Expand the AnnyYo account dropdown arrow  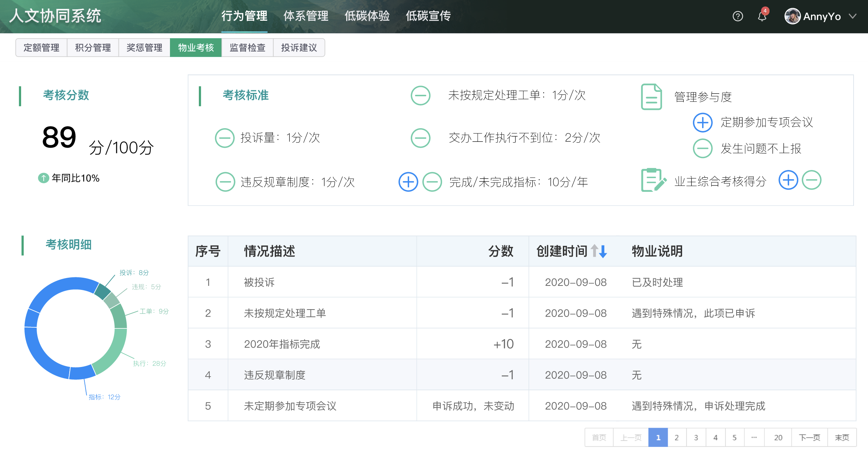tap(853, 16)
